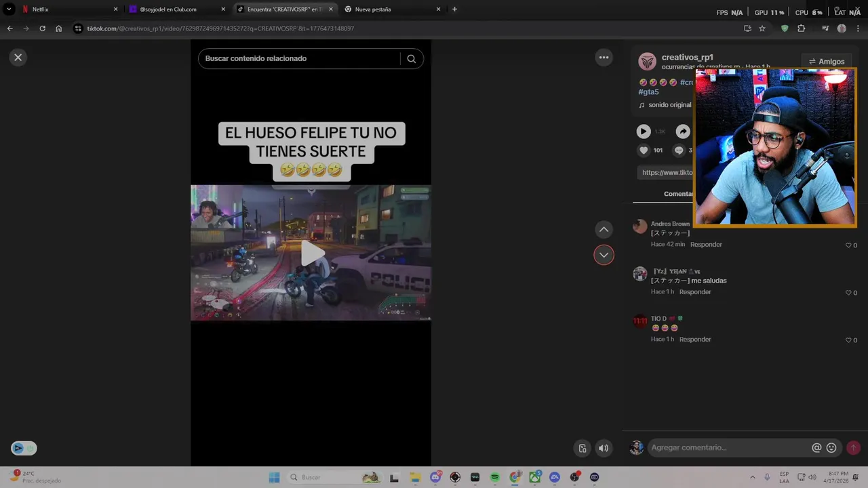Open the three-dots more options menu above the arrows
Viewport: 868px width, 488px height.
pyautogui.click(x=604, y=58)
